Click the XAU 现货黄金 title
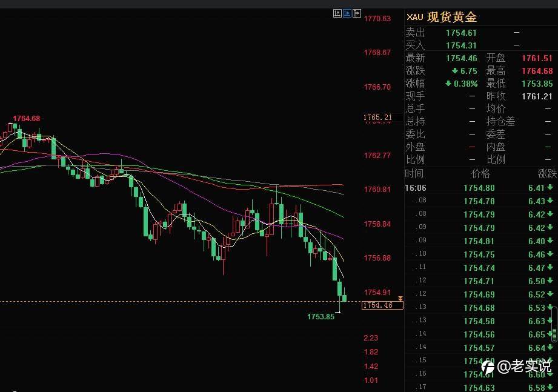This screenshot has width=558, height=392. (x=442, y=17)
